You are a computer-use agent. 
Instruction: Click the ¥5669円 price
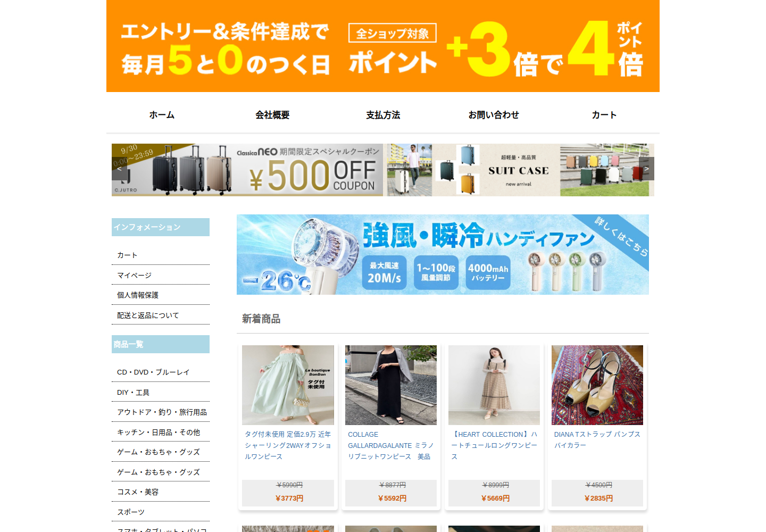pyautogui.click(x=495, y=498)
